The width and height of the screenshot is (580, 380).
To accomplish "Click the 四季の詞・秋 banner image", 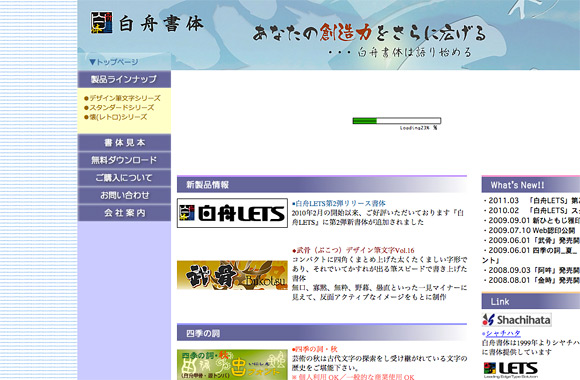I will pyautogui.click(x=232, y=364).
